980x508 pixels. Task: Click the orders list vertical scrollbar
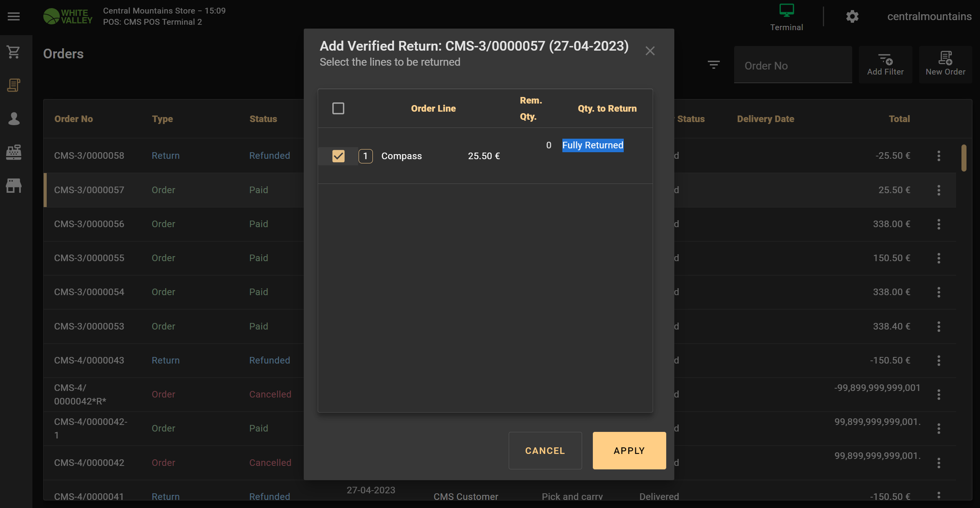964,158
